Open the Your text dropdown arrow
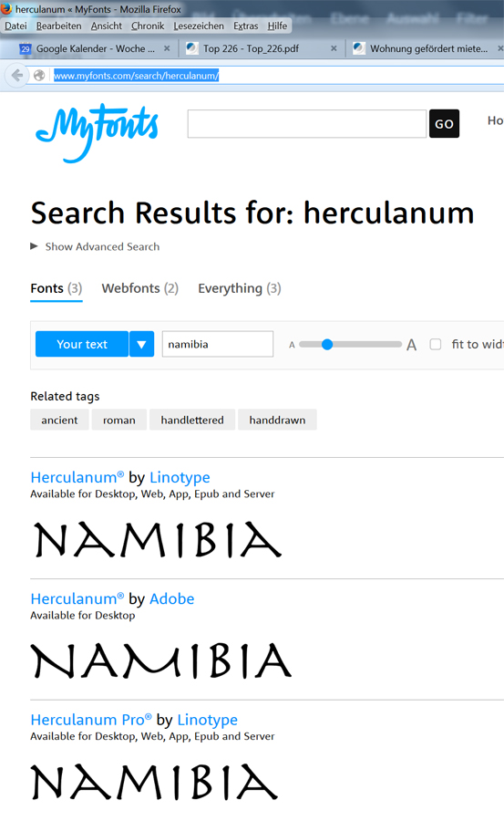The height and width of the screenshot is (821, 504). coord(141,344)
